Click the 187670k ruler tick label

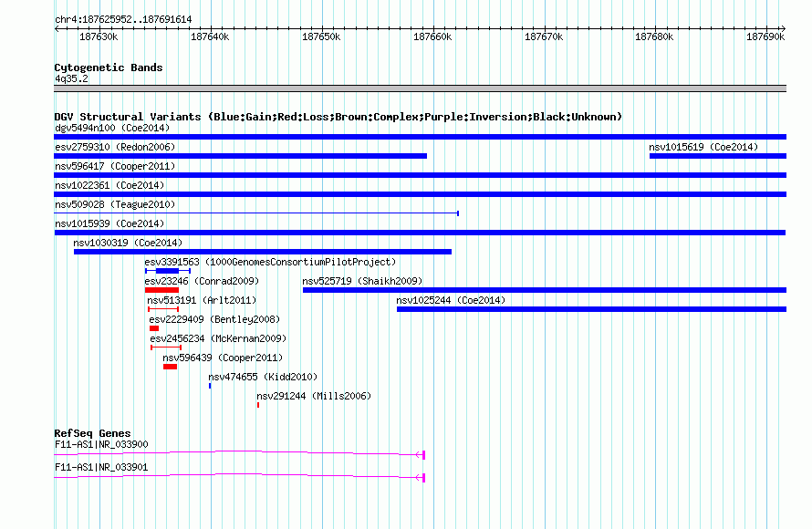[544, 36]
